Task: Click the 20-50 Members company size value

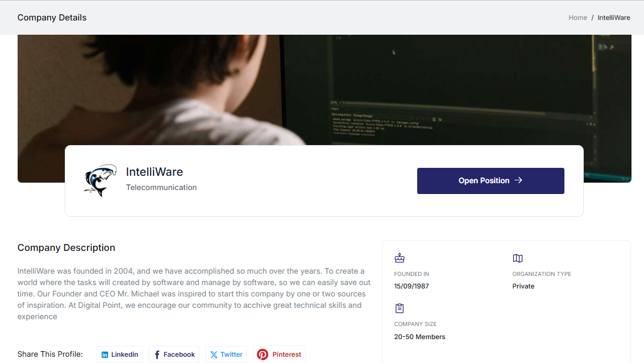Action: coord(419,337)
